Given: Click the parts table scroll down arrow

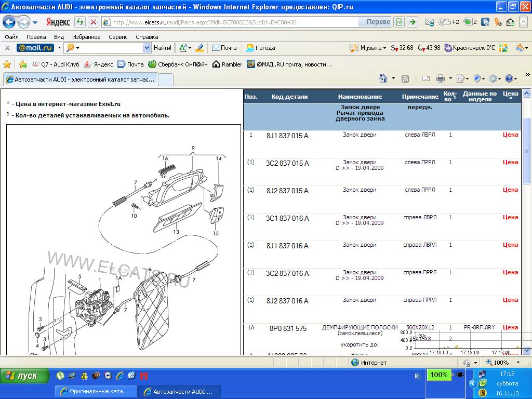Looking at the screenshot, I should tap(527, 351).
